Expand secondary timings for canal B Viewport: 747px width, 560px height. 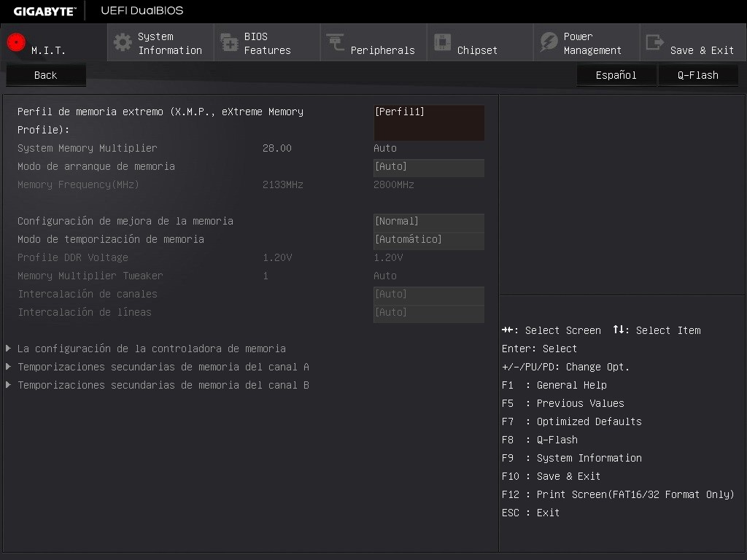coord(163,385)
